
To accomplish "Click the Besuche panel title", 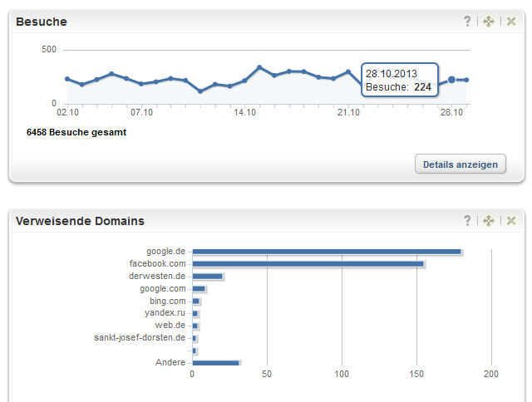I will [x=42, y=22].
